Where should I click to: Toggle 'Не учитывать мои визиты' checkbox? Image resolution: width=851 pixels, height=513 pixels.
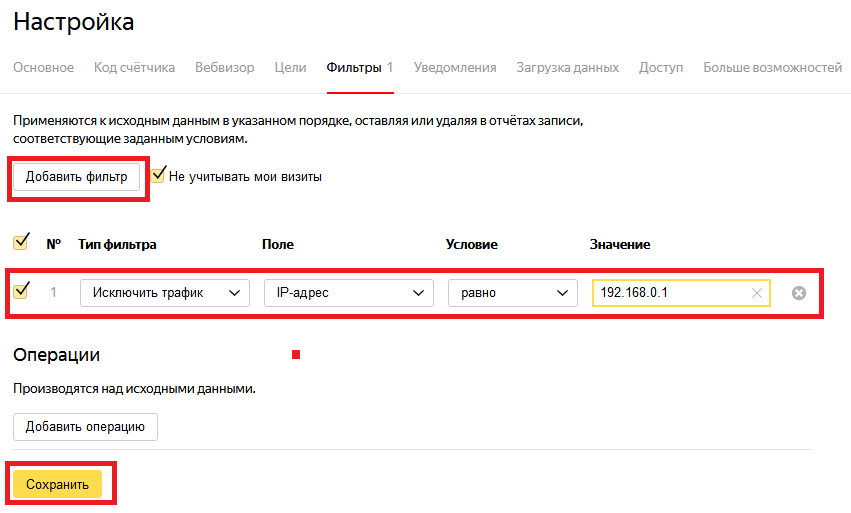(158, 175)
